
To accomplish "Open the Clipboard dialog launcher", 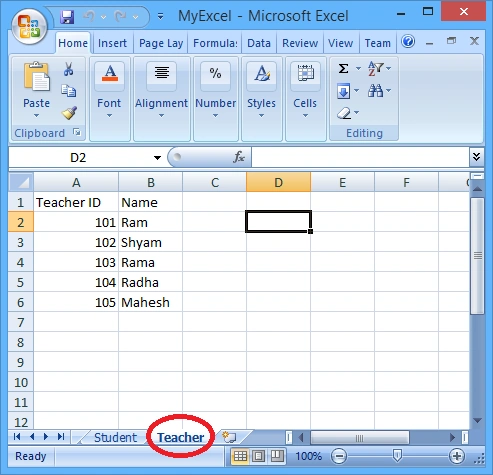I will (x=77, y=133).
